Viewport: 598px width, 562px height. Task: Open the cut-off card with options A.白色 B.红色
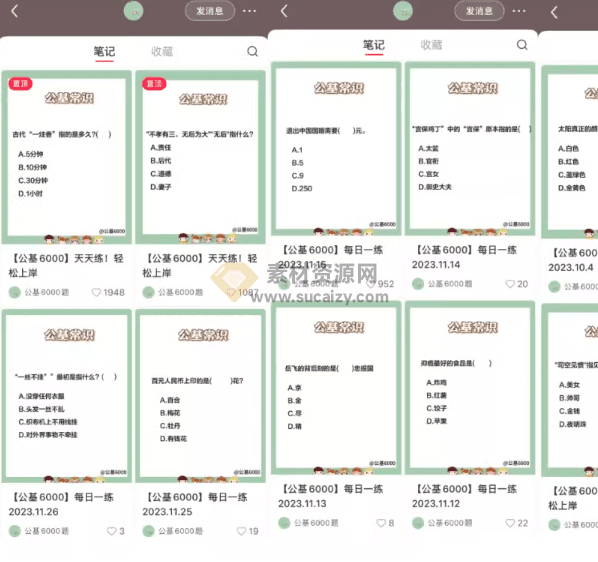[x=570, y=152]
